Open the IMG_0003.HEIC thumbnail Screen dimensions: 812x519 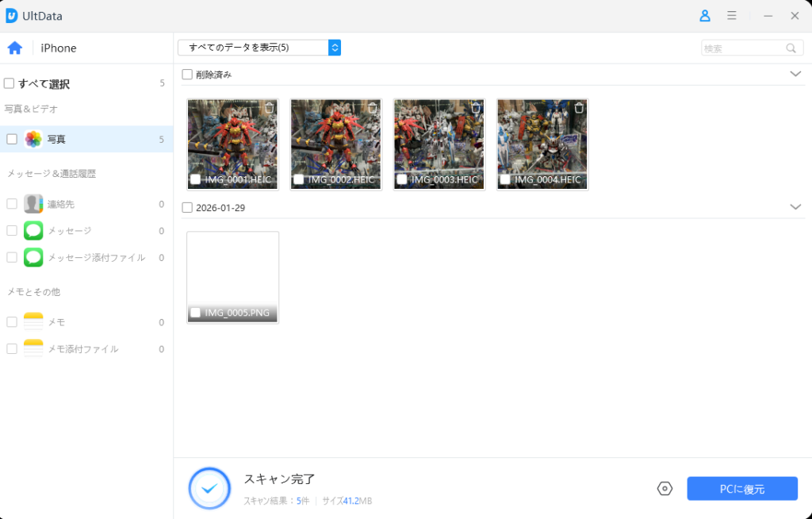[x=439, y=139]
